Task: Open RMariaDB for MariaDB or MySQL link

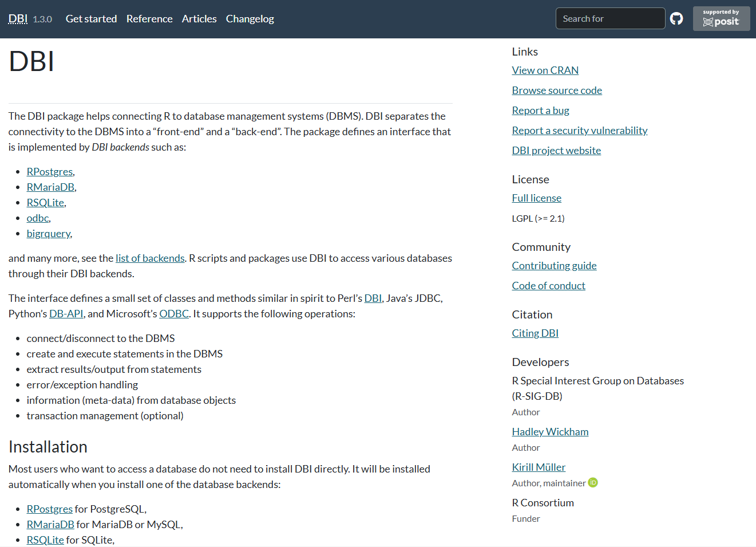Action: coord(50,525)
